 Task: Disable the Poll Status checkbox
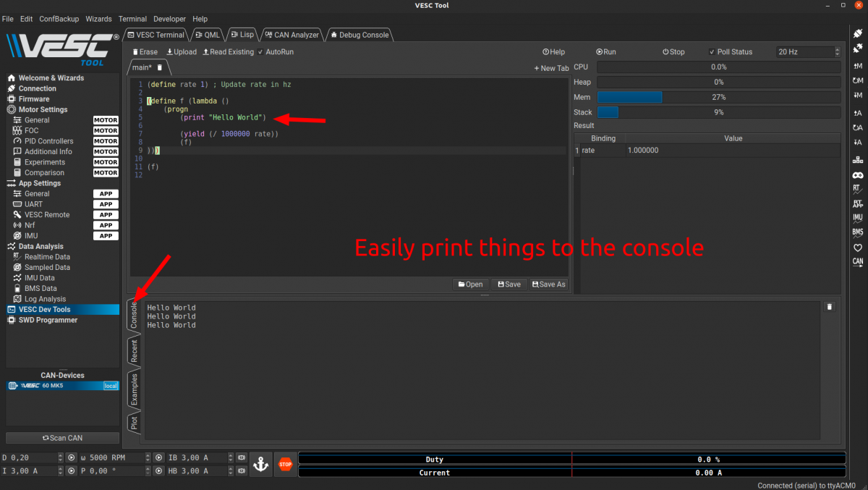coord(712,52)
